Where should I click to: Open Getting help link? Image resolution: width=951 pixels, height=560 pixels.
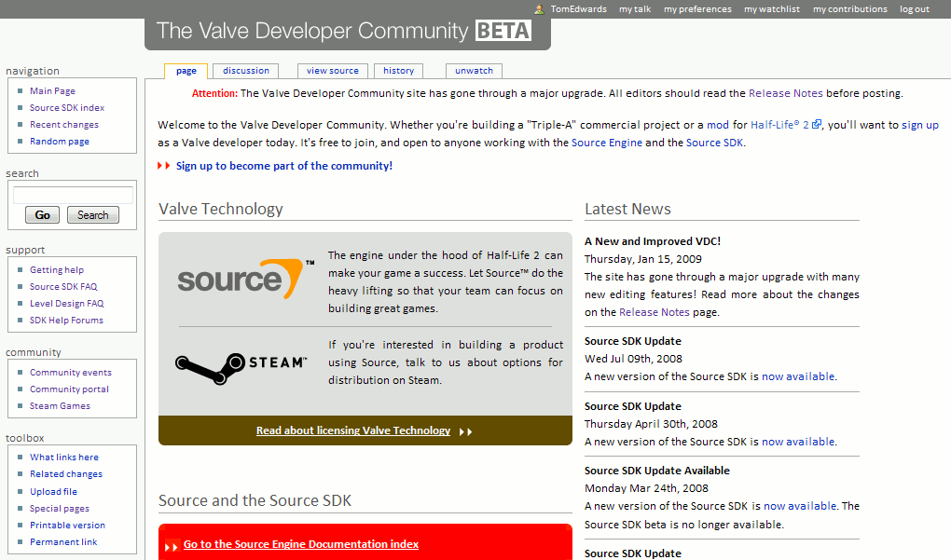(57, 269)
